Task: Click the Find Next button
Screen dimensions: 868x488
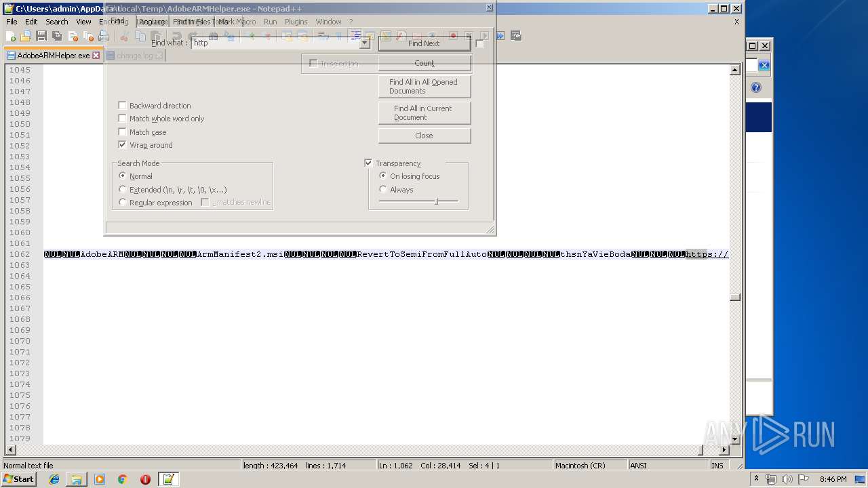Action: click(x=424, y=43)
